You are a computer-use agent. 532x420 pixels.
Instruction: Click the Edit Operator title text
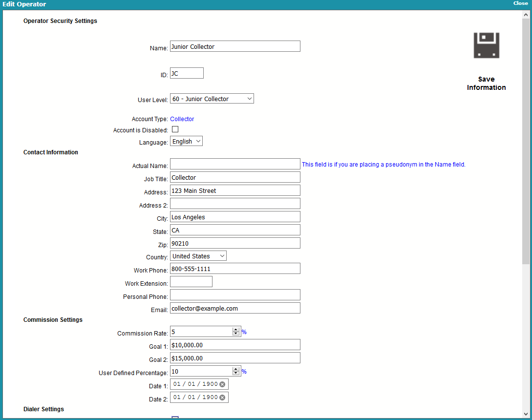click(x=24, y=4)
